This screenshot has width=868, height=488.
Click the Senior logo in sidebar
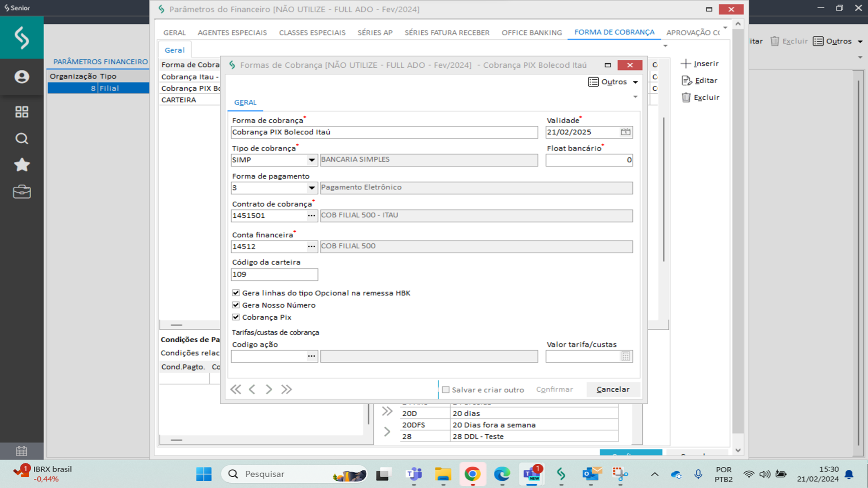click(22, 38)
